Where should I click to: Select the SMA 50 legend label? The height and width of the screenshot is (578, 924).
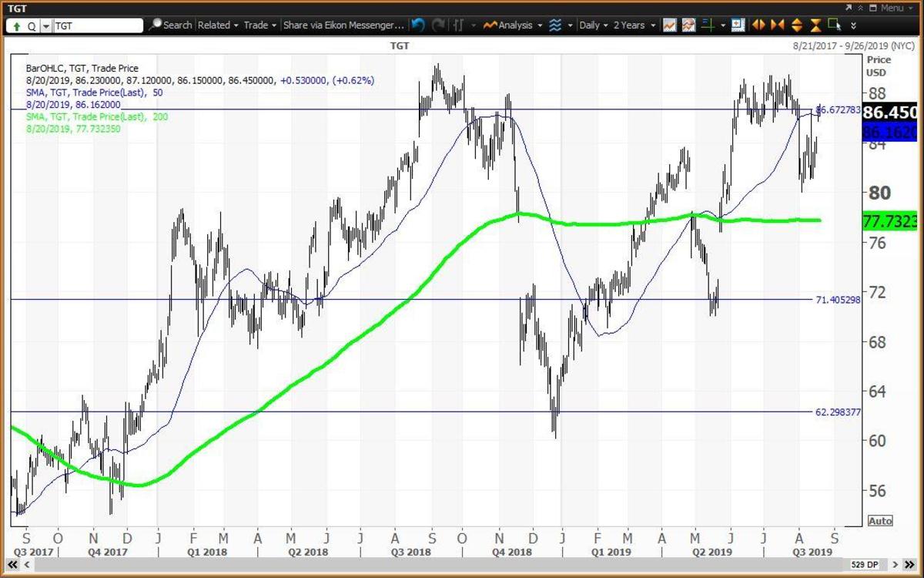pos(95,92)
